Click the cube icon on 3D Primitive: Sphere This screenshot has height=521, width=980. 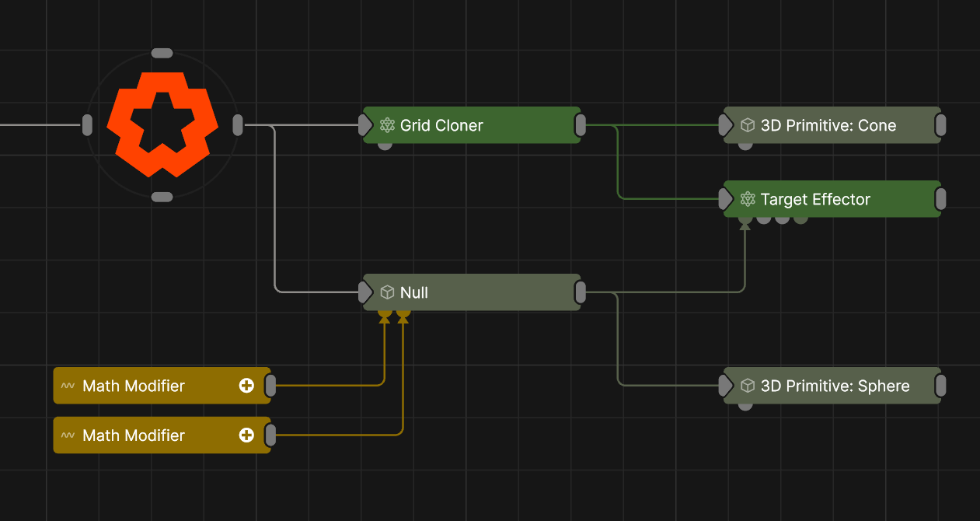748,386
